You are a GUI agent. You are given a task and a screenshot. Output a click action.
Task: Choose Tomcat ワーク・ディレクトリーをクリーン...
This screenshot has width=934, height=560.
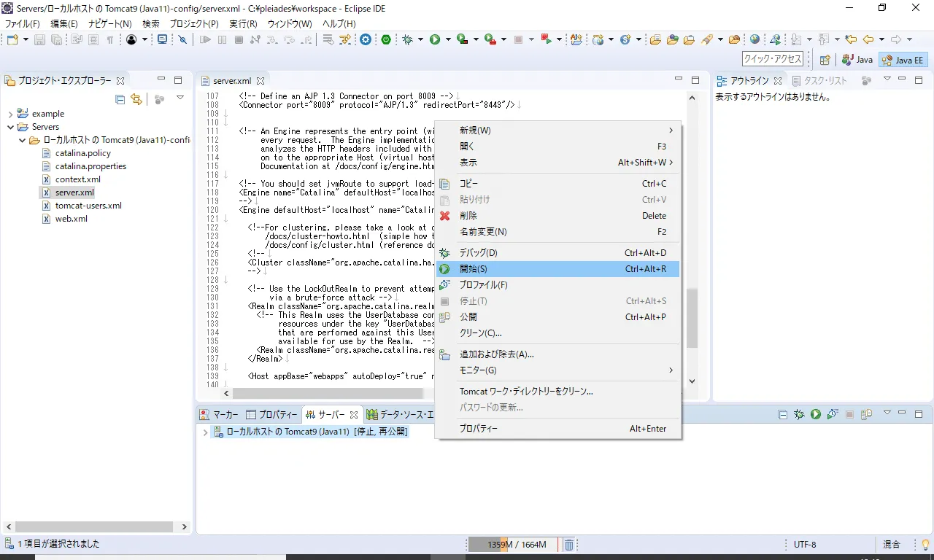558,392
